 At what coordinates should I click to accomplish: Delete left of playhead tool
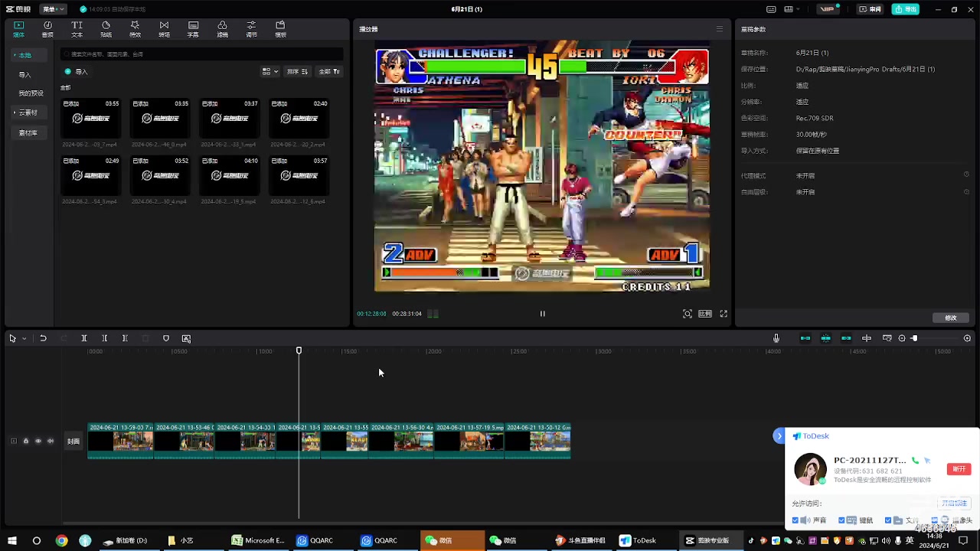tap(105, 338)
